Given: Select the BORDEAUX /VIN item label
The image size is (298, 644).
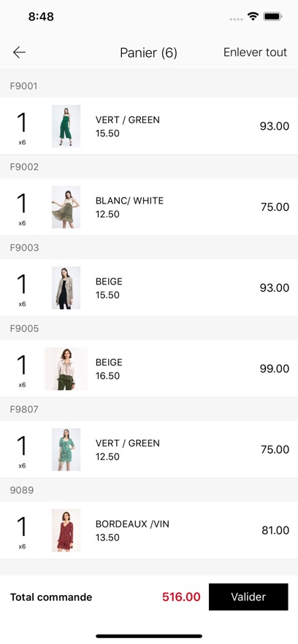Looking at the screenshot, I should coord(132,524).
